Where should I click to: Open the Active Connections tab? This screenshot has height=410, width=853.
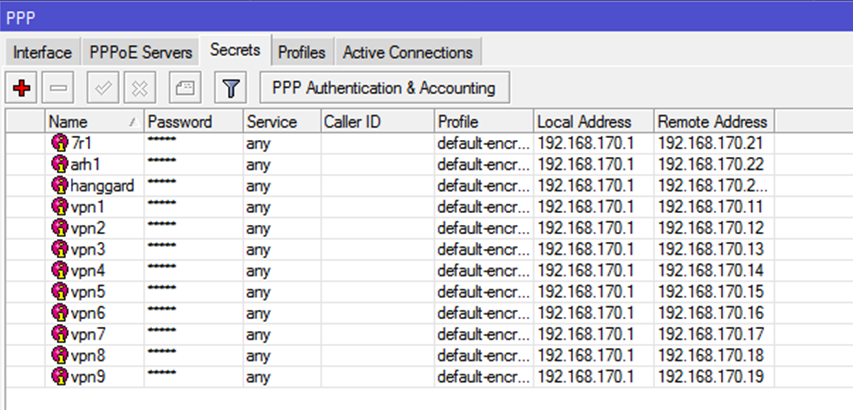tap(407, 52)
